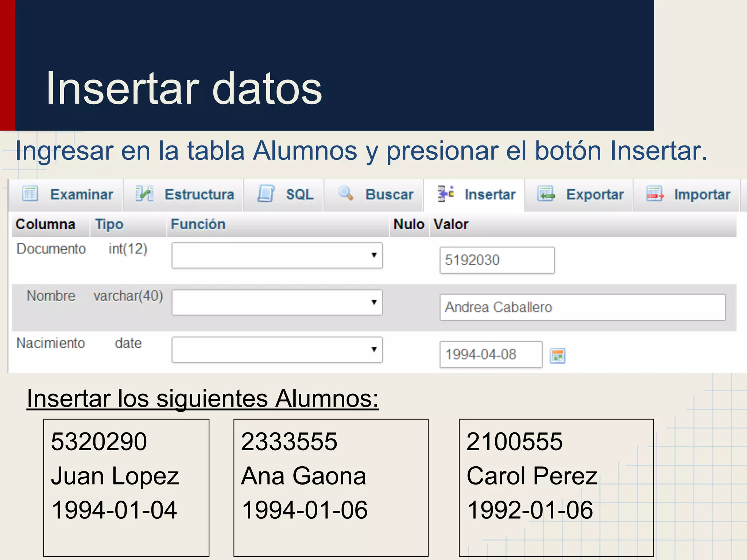The height and width of the screenshot is (560, 747).
Task: Click the name Carol Perez
Action: pyautogui.click(x=532, y=476)
